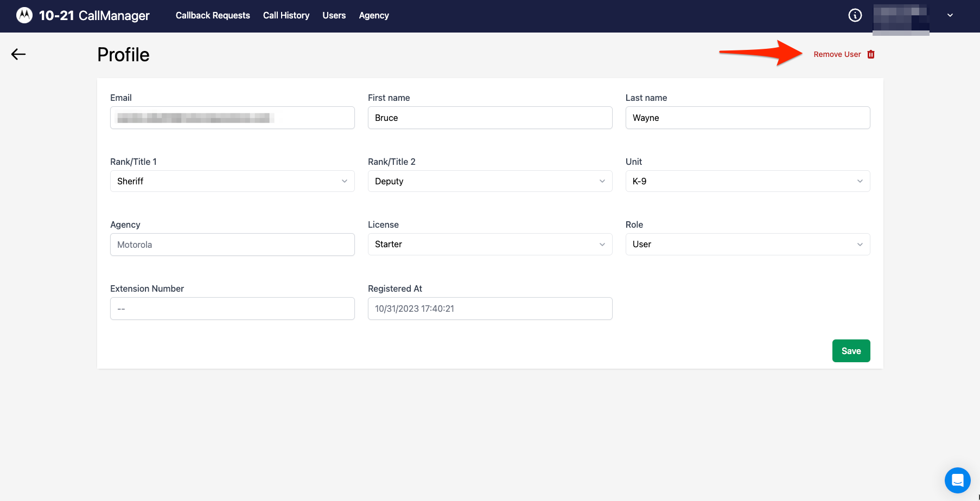The width and height of the screenshot is (980, 501).
Task: Open the info circle icon
Action: [855, 15]
